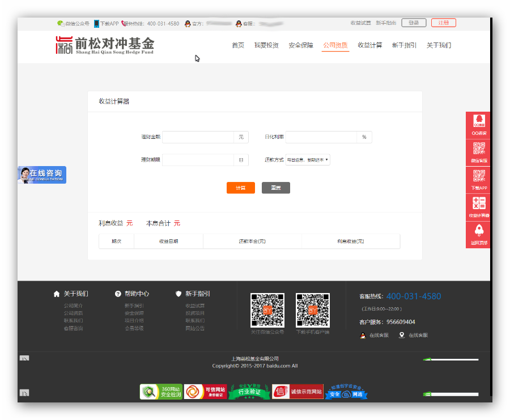
Task: Click the WeChat 微信公众号 icon in top bar
Action: coord(61,23)
